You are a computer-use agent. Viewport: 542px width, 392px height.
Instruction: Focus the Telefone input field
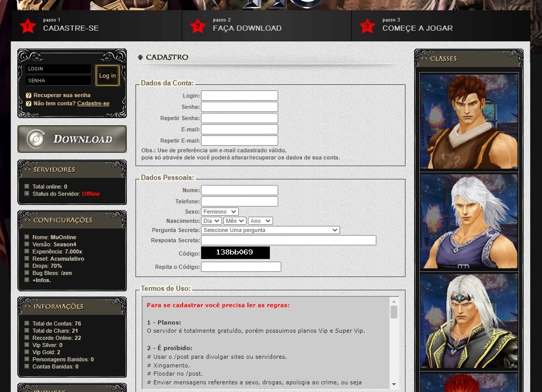(x=239, y=201)
